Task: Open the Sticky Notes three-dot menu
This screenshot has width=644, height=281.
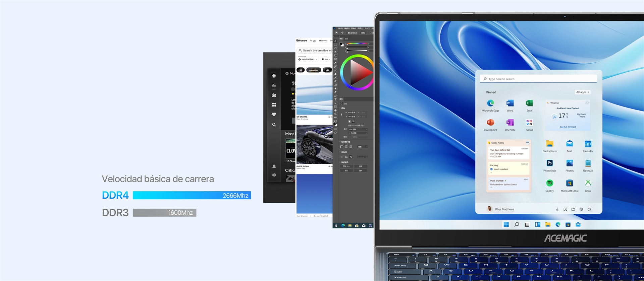Action: [527, 143]
